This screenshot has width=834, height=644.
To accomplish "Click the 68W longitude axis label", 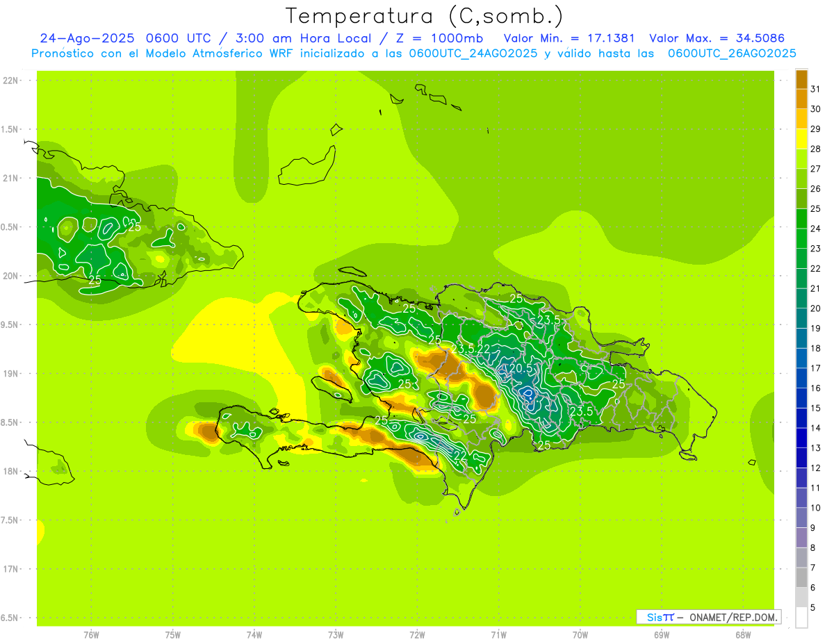I will pos(743,635).
